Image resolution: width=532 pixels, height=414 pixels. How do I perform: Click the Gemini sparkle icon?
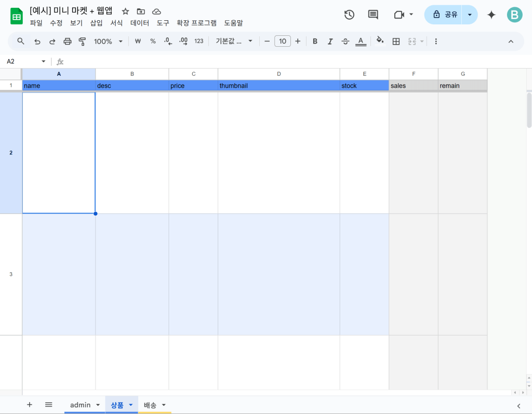(x=491, y=15)
